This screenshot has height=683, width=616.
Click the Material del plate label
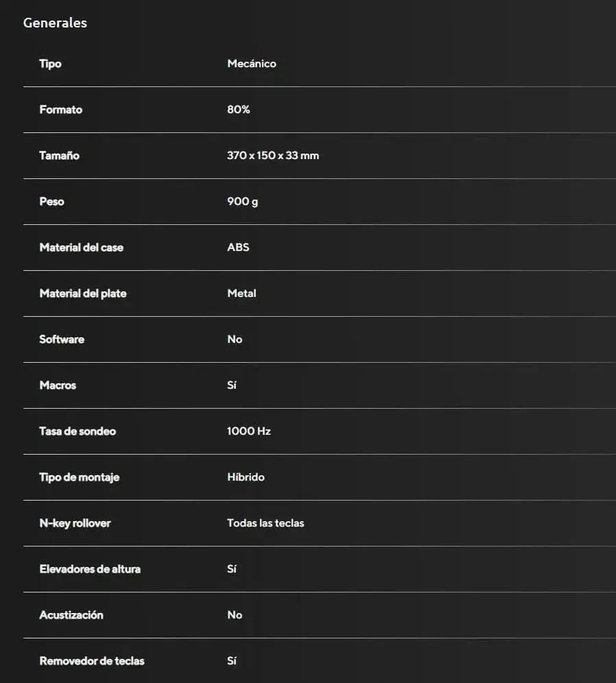83,293
